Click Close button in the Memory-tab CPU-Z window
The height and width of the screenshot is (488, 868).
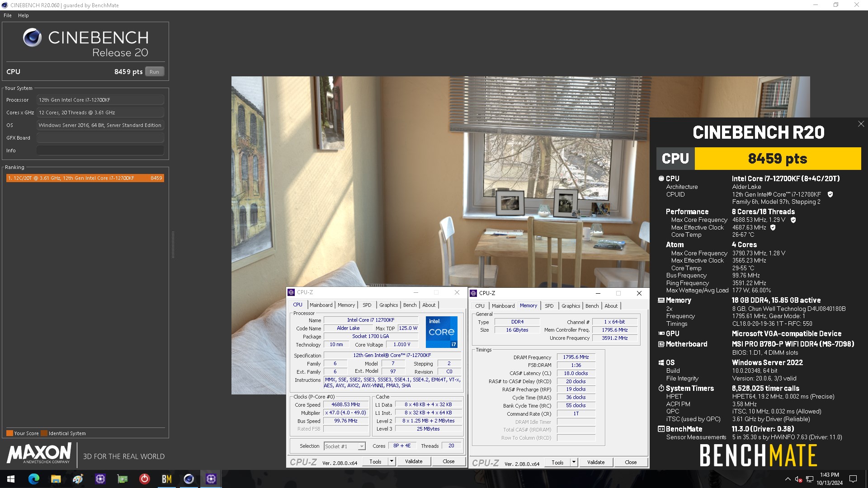[631, 462]
